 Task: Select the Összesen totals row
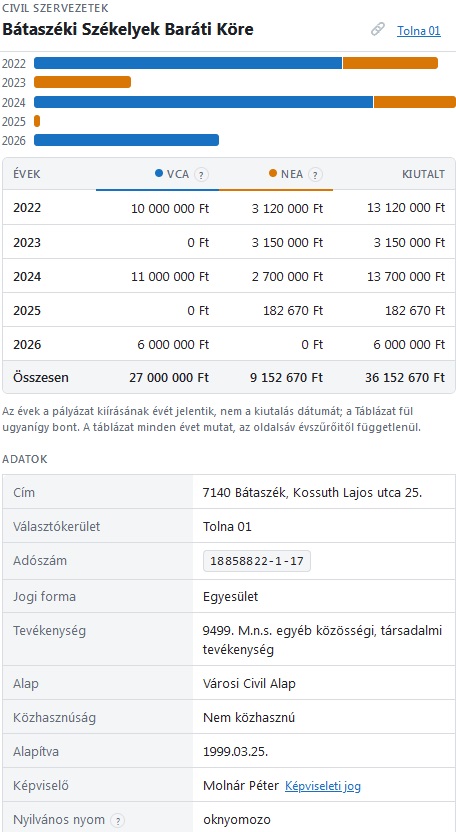pos(229,377)
